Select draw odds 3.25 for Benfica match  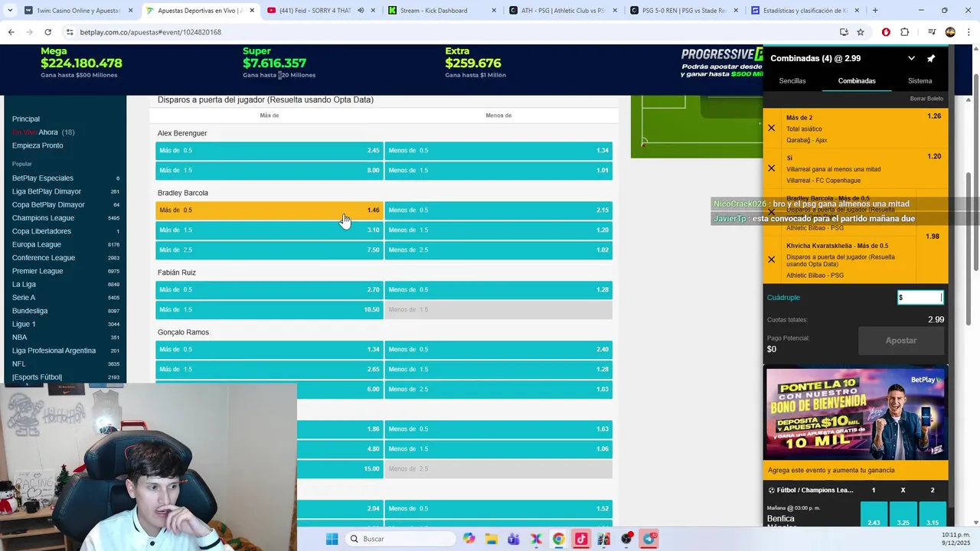pos(903,516)
